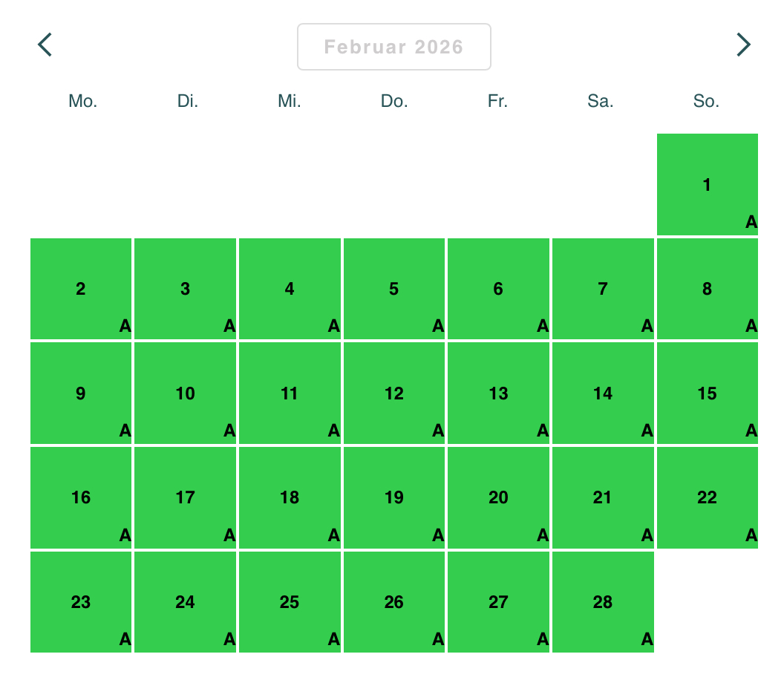Select Friday the 13th

[x=498, y=393]
